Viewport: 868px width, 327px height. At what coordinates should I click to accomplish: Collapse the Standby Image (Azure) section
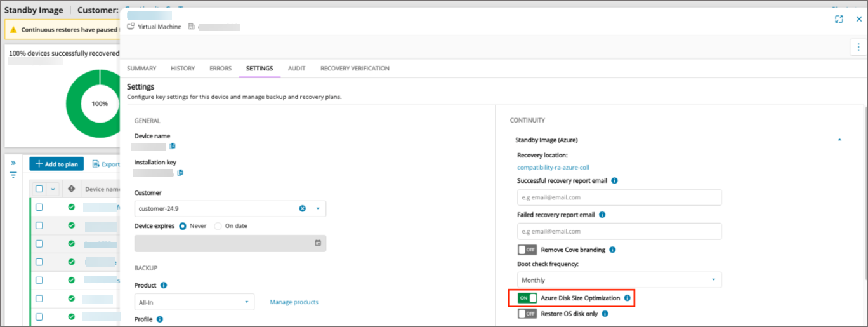(840, 140)
